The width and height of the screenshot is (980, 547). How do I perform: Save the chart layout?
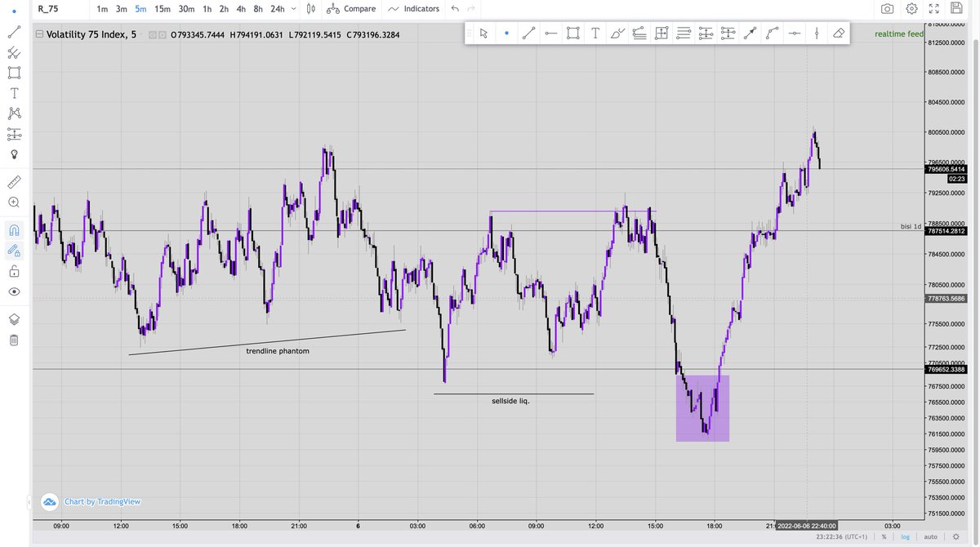tap(957, 9)
